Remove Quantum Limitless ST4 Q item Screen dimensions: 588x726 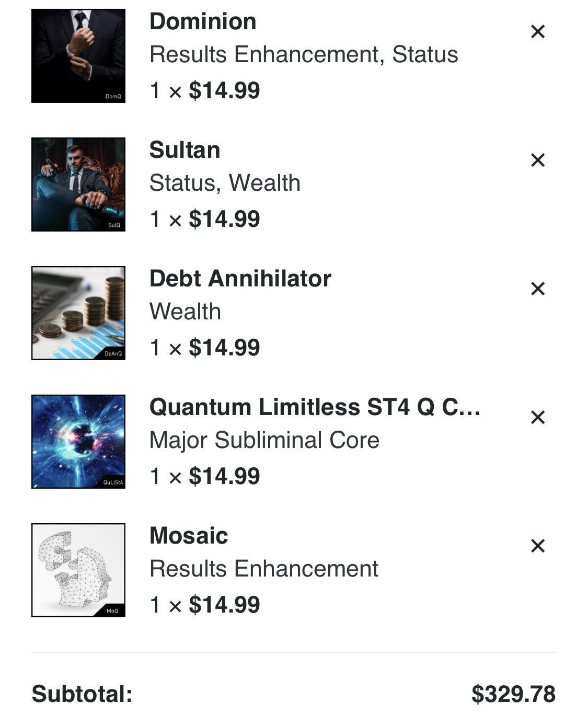point(538,418)
